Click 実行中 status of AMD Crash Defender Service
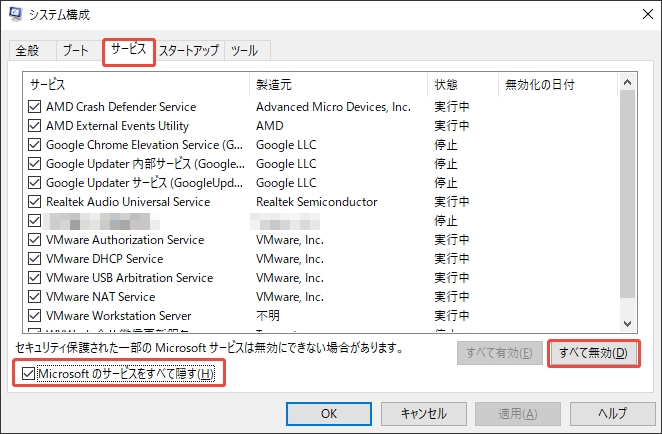Image resolution: width=662 pixels, height=434 pixels. pyautogui.click(x=452, y=107)
